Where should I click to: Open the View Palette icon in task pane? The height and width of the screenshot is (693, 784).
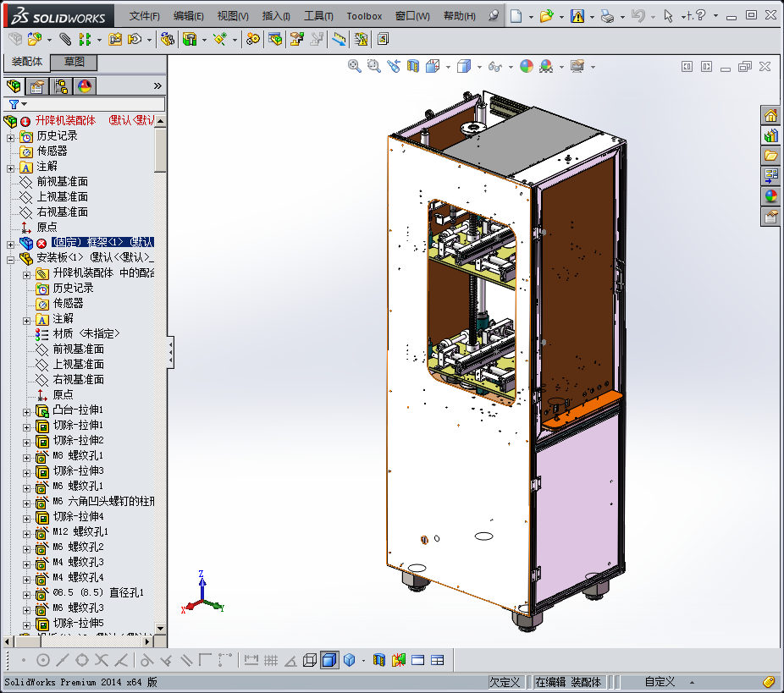click(x=771, y=176)
